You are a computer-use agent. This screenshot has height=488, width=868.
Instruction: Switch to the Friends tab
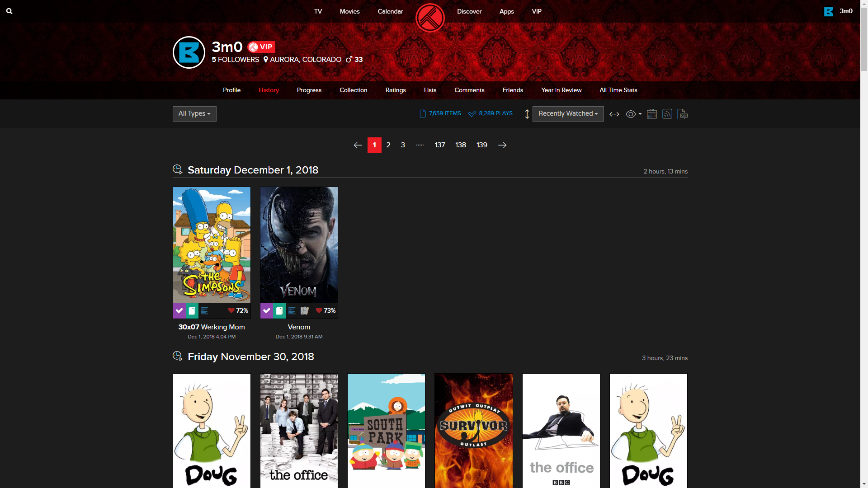[x=513, y=90]
